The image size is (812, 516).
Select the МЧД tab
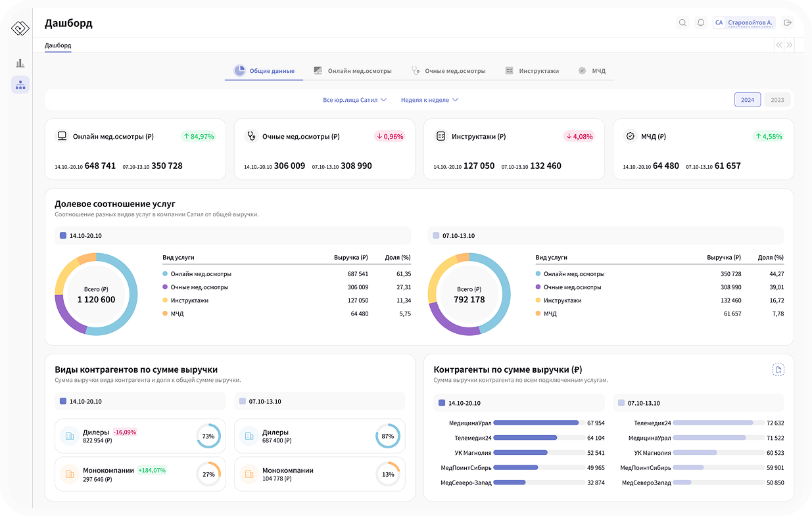(x=592, y=71)
